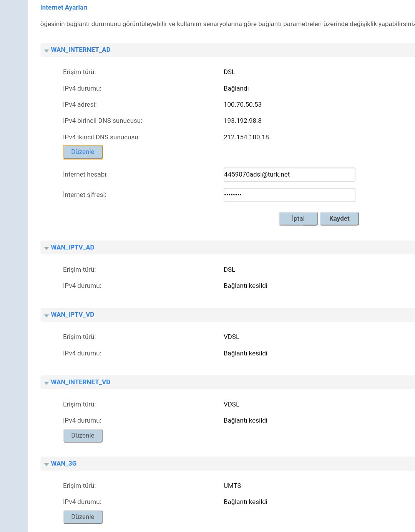Click Düzenle under WAN_3G
The height and width of the screenshot is (532, 415).
[83, 517]
